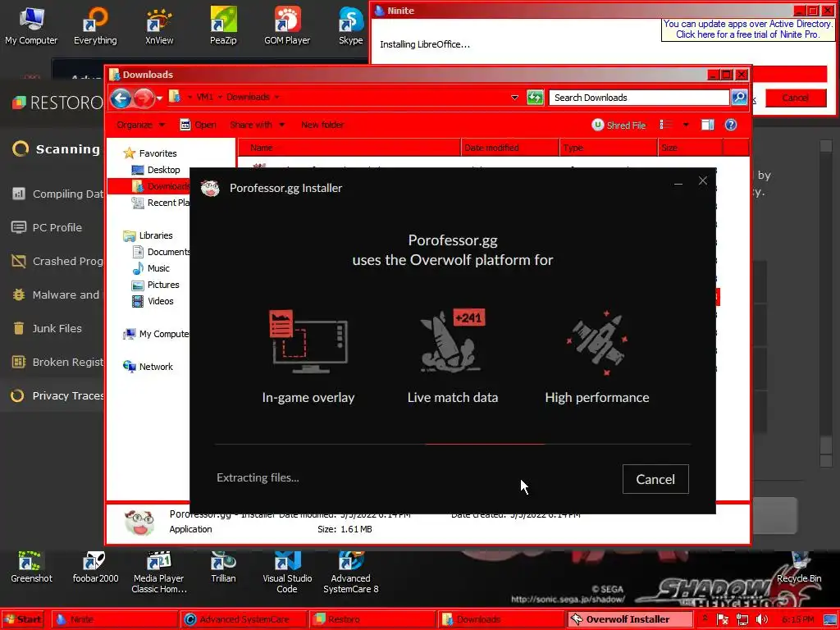Sort files by the Name column
The height and width of the screenshot is (630, 840).
(349, 148)
